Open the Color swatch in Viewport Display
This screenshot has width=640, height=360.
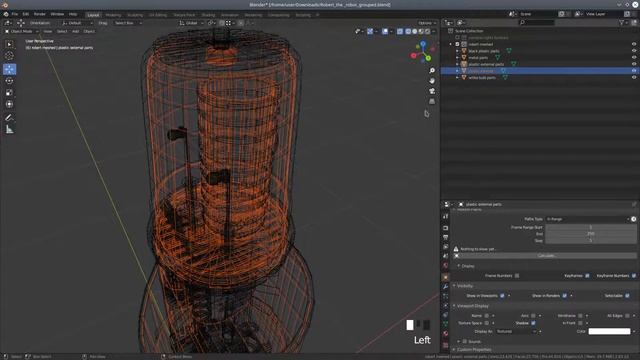tap(609, 331)
